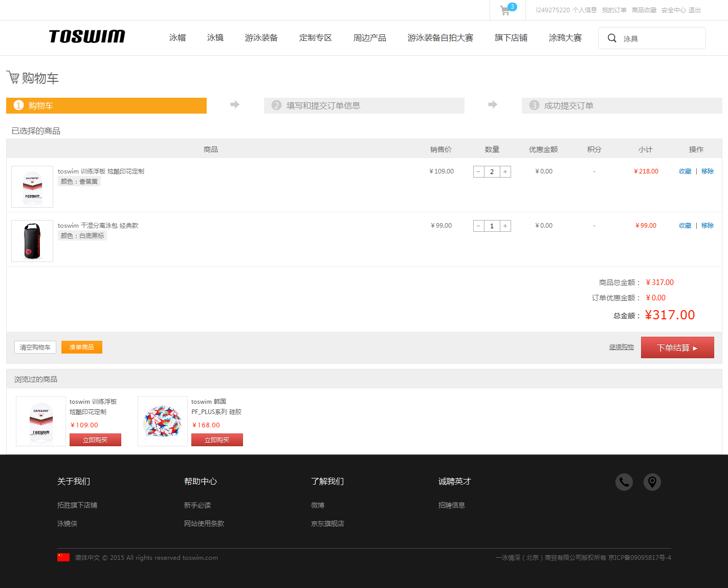Click the 新手必读 footer link

coord(197,505)
